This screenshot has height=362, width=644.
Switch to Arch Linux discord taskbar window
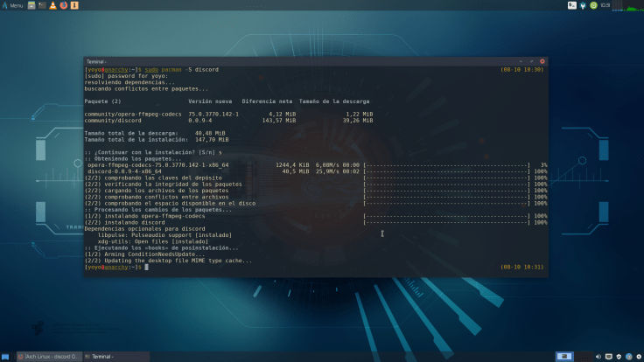[x=48, y=357]
